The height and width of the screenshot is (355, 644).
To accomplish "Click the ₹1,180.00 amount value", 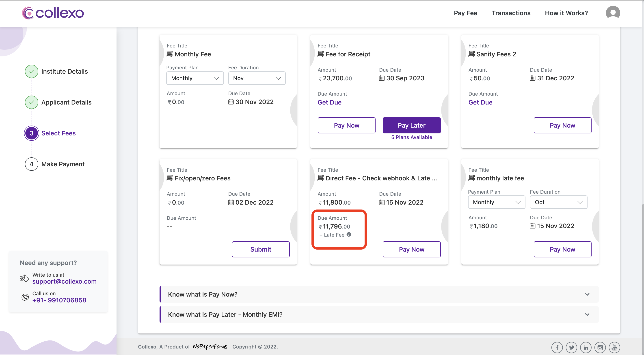I will [483, 226].
